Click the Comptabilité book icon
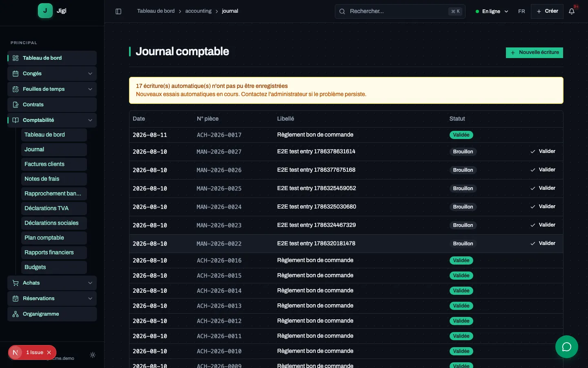 point(16,120)
